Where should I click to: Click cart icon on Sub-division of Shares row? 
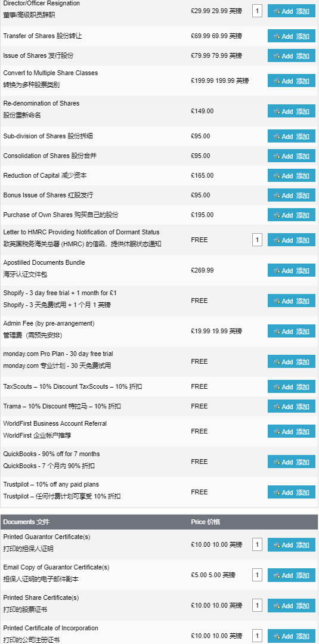[277, 137]
